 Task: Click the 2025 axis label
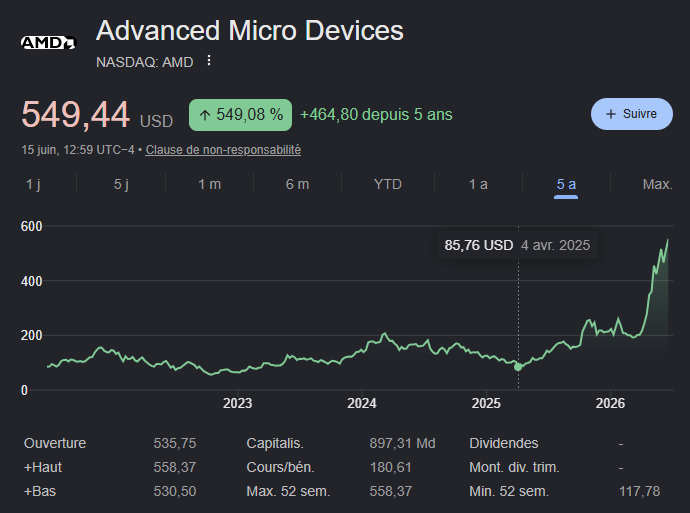pos(486,403)
